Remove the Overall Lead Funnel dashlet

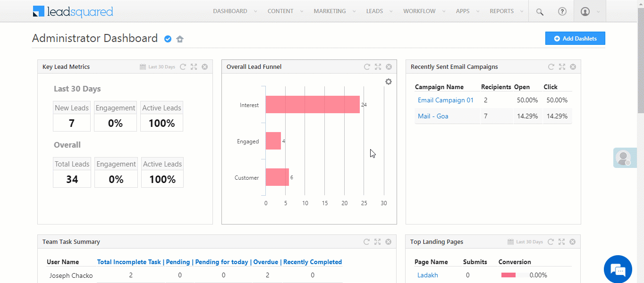point(389,67)
